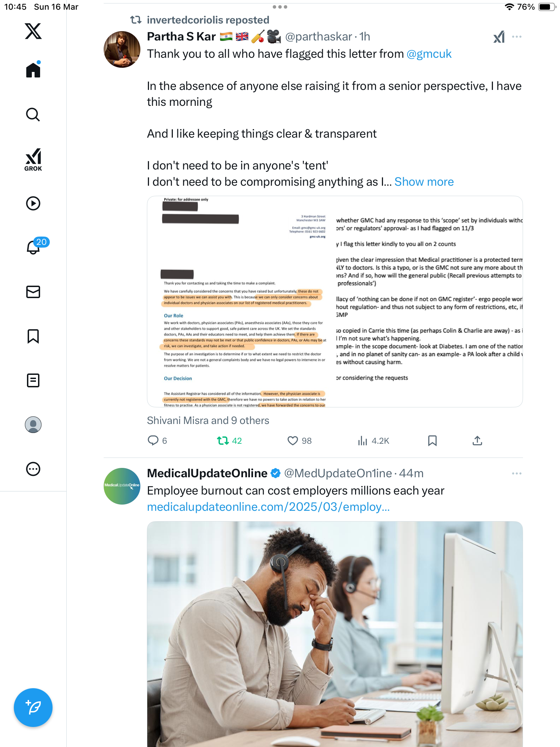
Task: Open the @gmcuk mention link
Action: click(429, 54)
